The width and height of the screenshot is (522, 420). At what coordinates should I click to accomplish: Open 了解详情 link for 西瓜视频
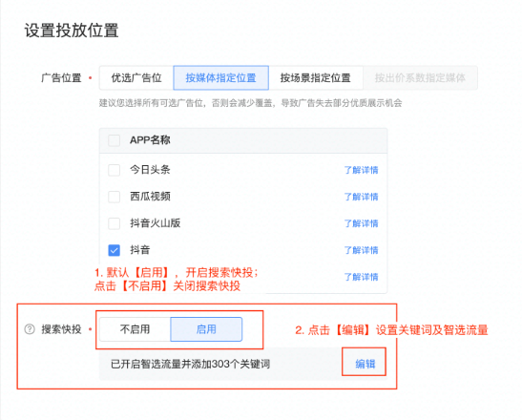[x=362, y=197]
